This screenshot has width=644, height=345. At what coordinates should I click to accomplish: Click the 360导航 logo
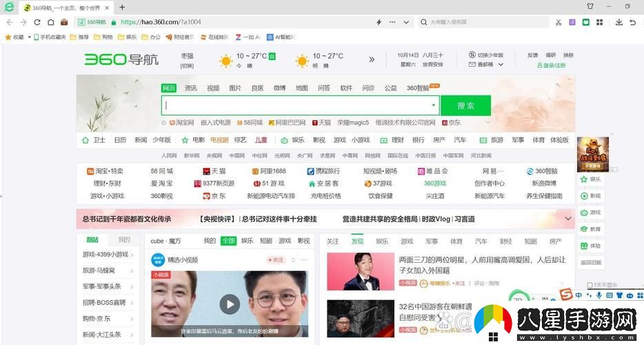coord(121,59)
